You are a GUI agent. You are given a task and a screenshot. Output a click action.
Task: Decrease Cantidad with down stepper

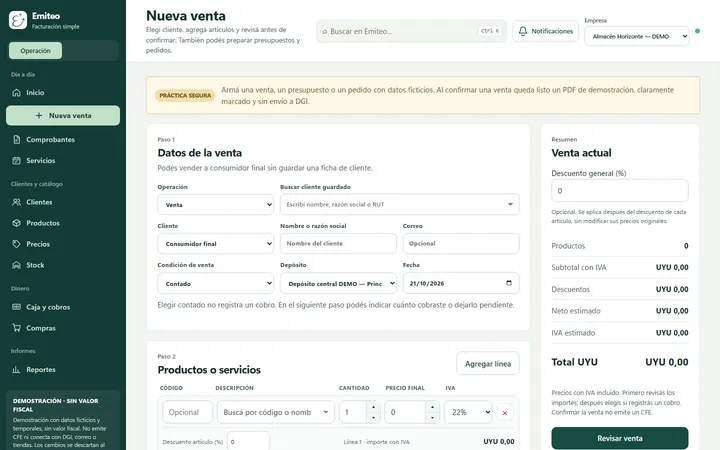[x=373, y=418]
